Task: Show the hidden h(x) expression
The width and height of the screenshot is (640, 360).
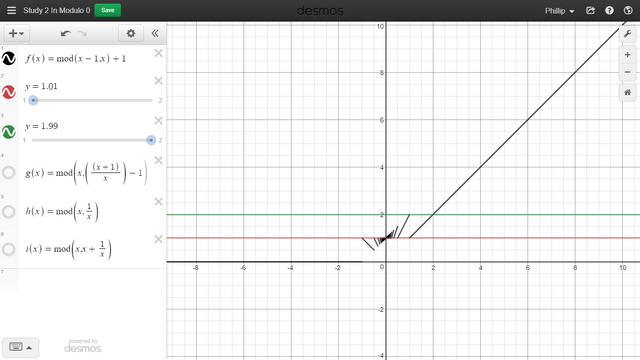Action: point(9,212)
